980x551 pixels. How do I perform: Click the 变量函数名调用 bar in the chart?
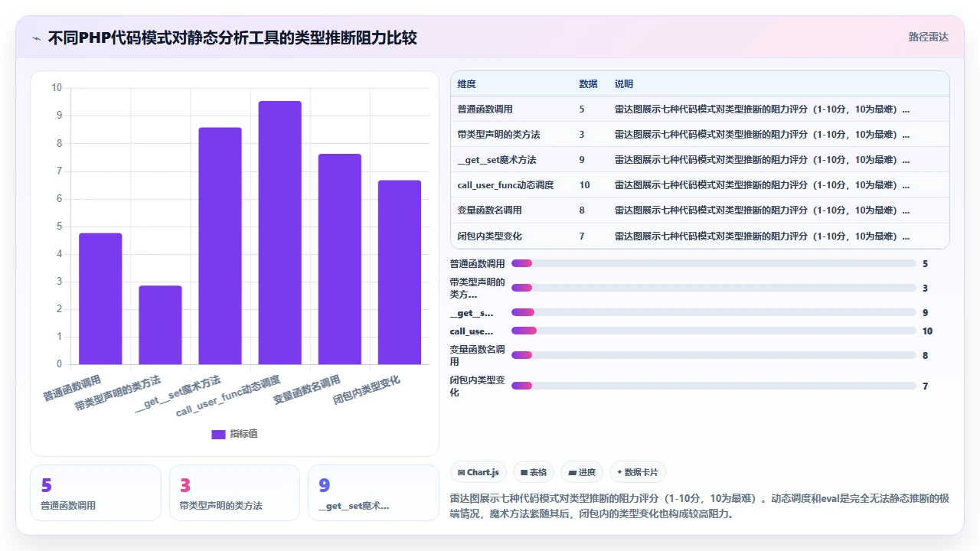pos(339,259)
